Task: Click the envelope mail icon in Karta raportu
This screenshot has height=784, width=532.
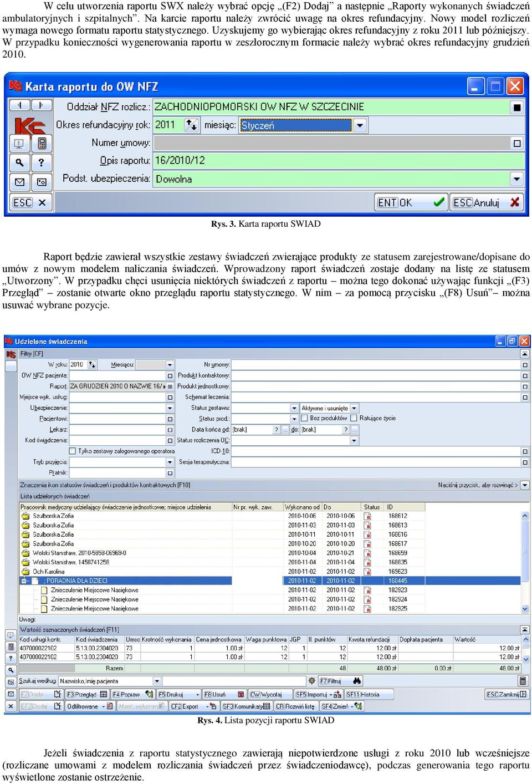Action: click(x=19, y=182)
